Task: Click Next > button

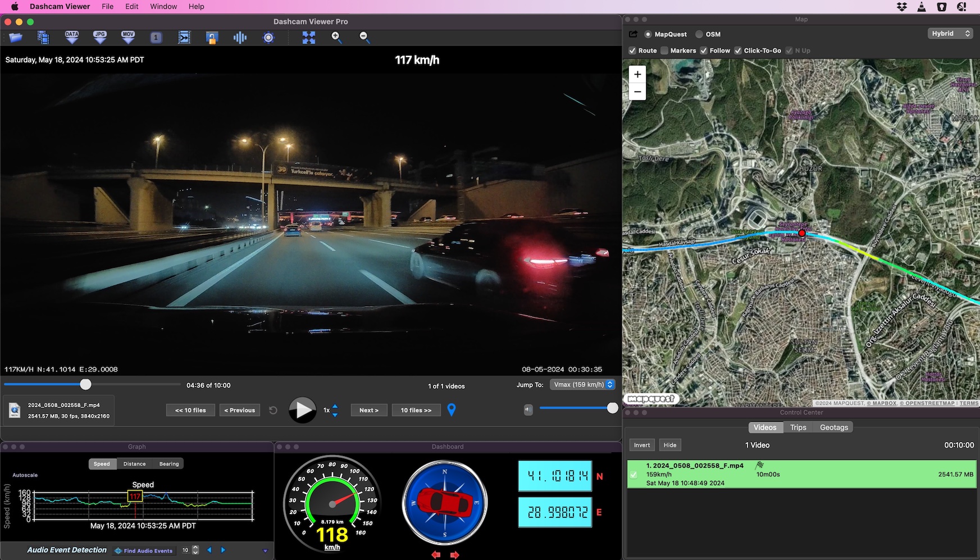Action: (369, 411)
